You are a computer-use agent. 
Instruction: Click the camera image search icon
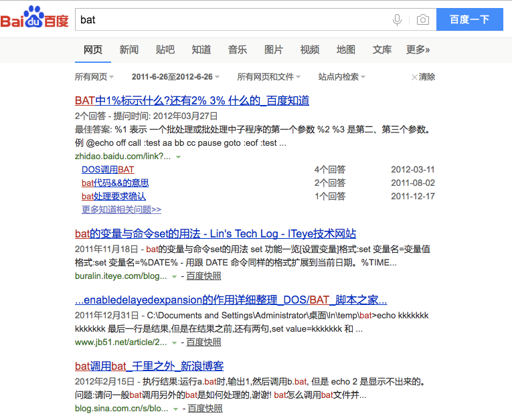(x=422, y=20)
